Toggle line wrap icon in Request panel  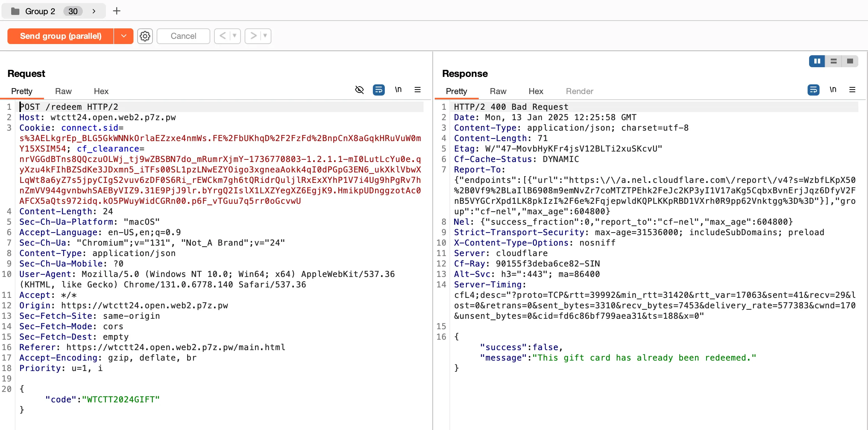tap(378, 90)
